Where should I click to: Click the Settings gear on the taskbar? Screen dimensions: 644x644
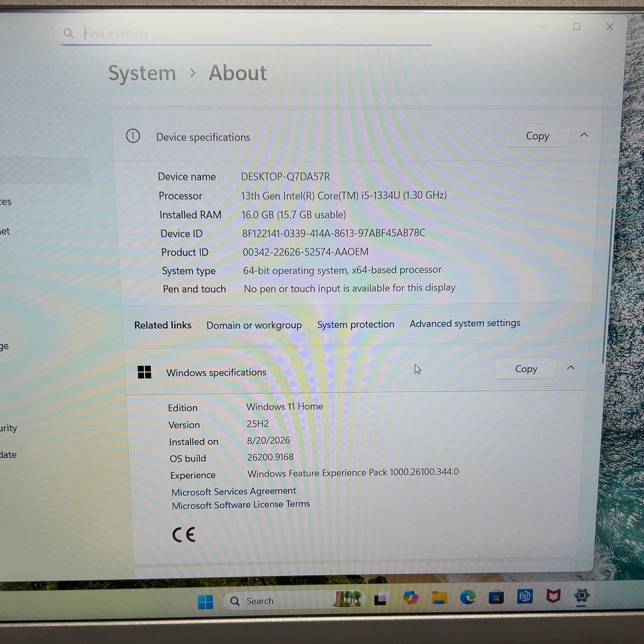click(582, 595)
